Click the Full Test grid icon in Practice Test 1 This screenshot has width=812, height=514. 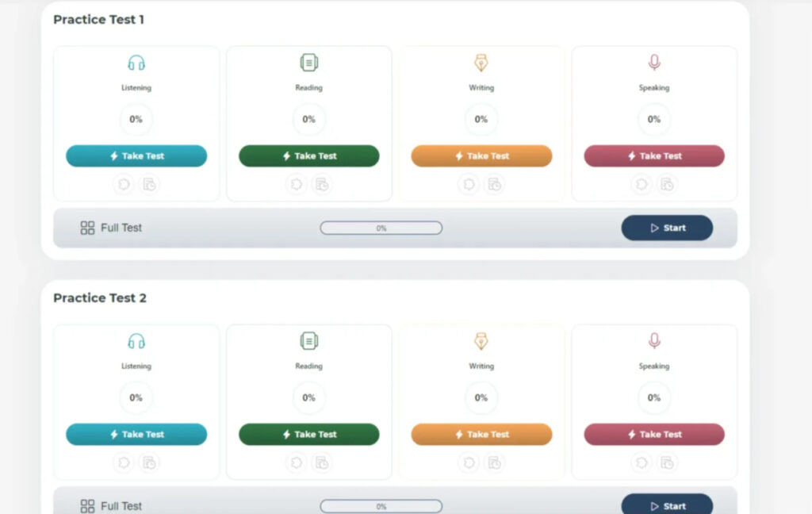tap(88, 228)
